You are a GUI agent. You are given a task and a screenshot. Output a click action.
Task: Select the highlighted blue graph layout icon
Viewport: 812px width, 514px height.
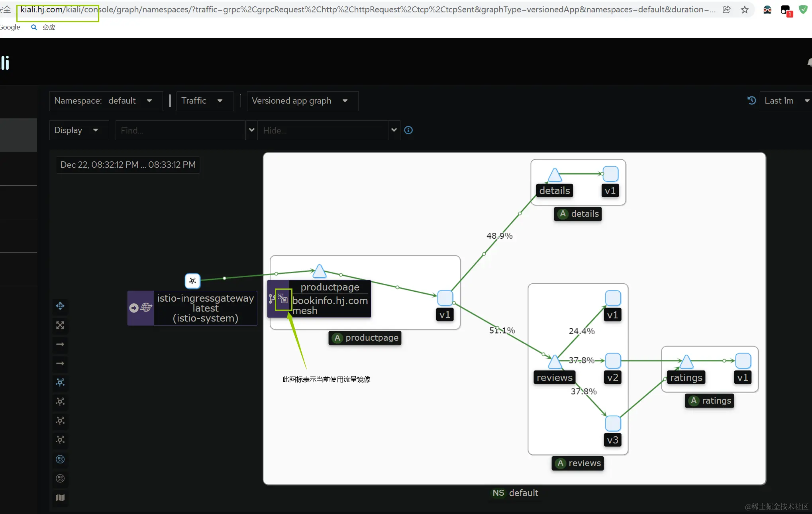coord(60,383)
